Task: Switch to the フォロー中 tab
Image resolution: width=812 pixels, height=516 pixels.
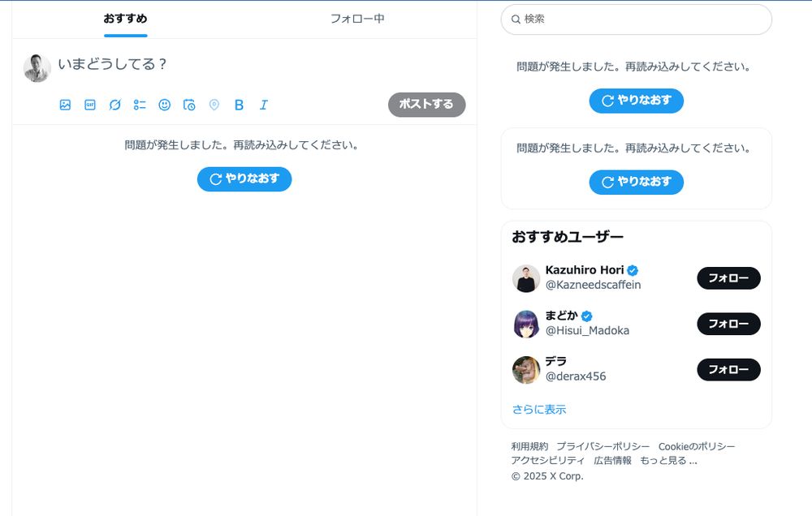Action: (358, 18)
